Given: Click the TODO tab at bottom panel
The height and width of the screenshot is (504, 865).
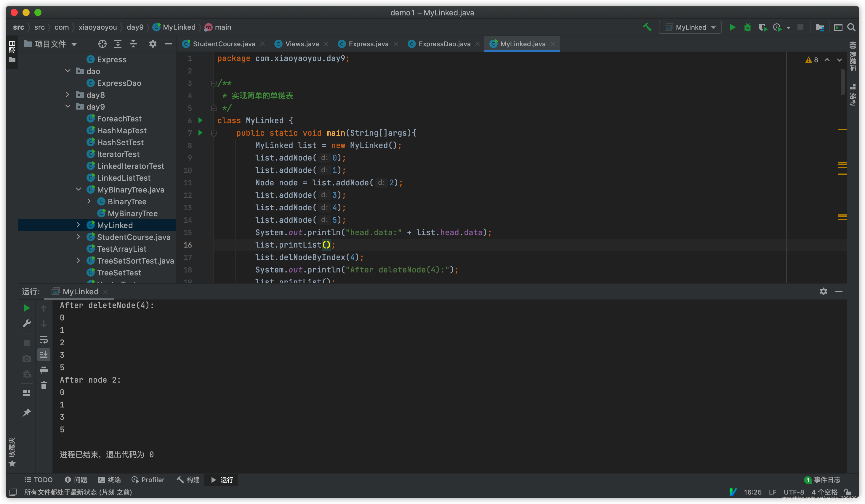Looking at the screenshot, I should pos(38,479).
